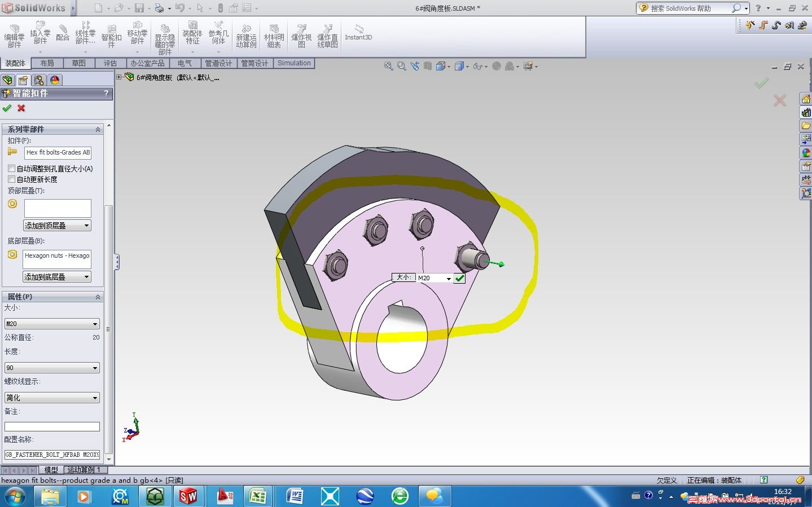This screenshot has height=507, width=812.
Task: Select Move Component (移动零部件) tool
Action: (137, 33)
